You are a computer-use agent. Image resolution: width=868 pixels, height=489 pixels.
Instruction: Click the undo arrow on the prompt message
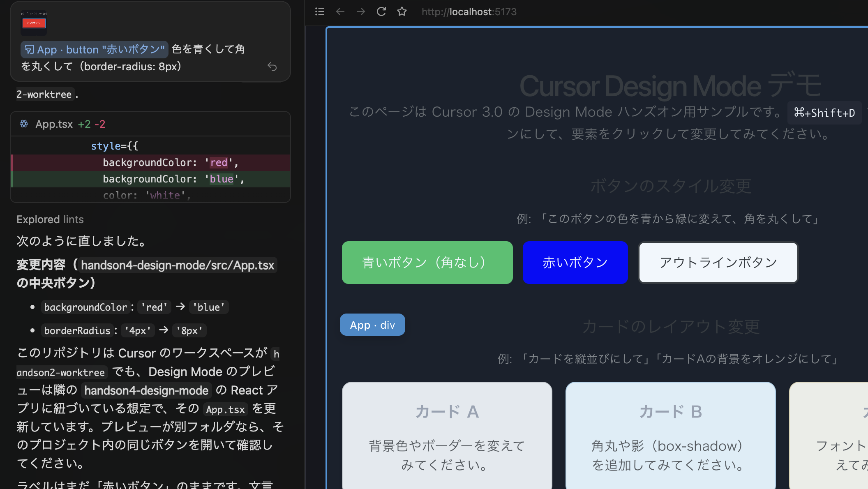pos(272,66)
